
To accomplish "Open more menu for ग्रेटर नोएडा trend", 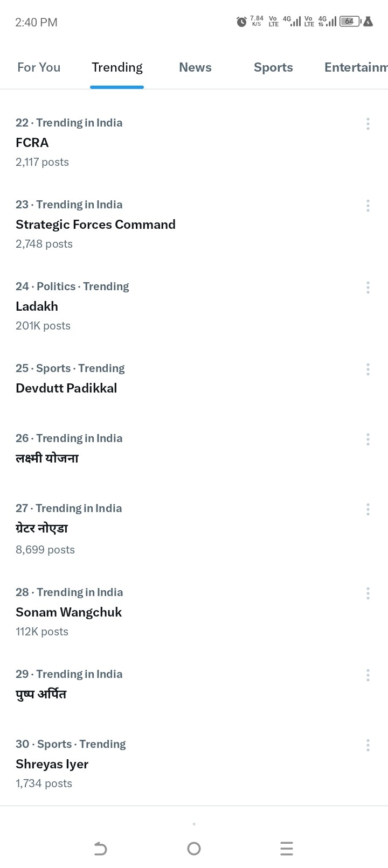I will click(368, 509).
